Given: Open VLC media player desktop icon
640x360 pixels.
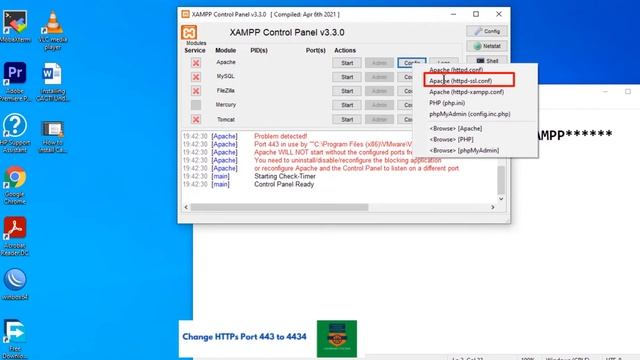Looking at the screenshot, I should click(53, 30).
